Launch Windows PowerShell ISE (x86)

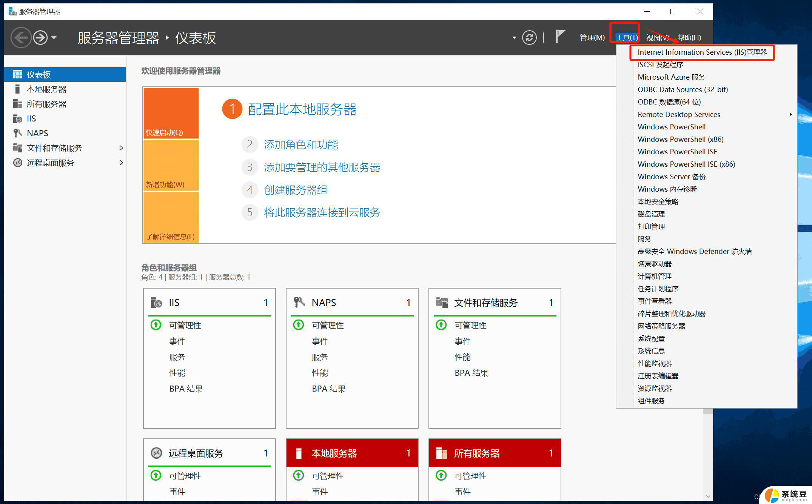coord(686,164)
